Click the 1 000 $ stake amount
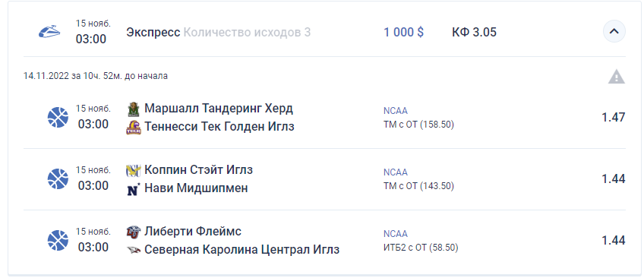Viewport: 644px width, 278px height. 404,32
